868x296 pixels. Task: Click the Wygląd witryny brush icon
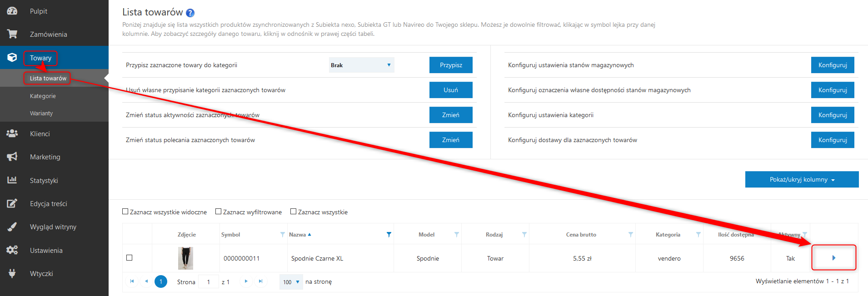(x=12, y=227)
